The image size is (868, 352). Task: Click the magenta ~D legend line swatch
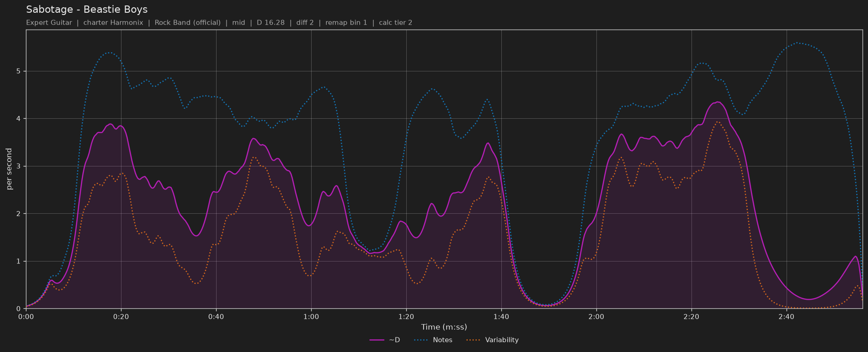377,340
